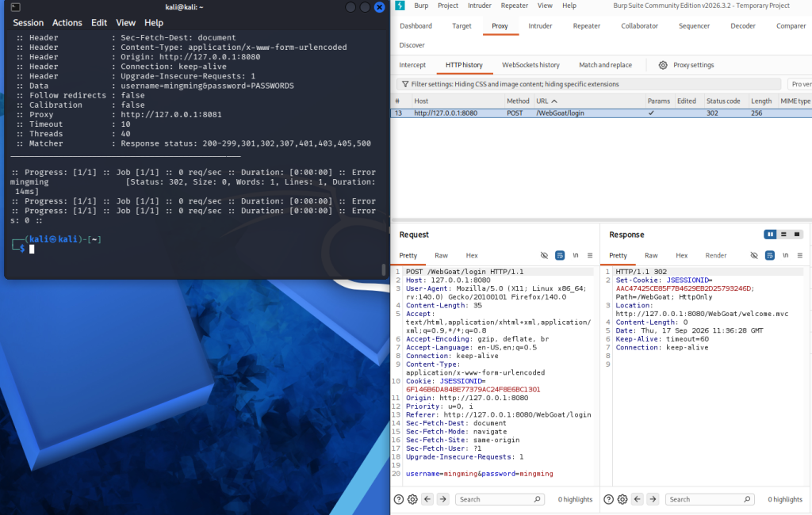Click 'username=mingming&password=mingming' request body

(479, 474)
